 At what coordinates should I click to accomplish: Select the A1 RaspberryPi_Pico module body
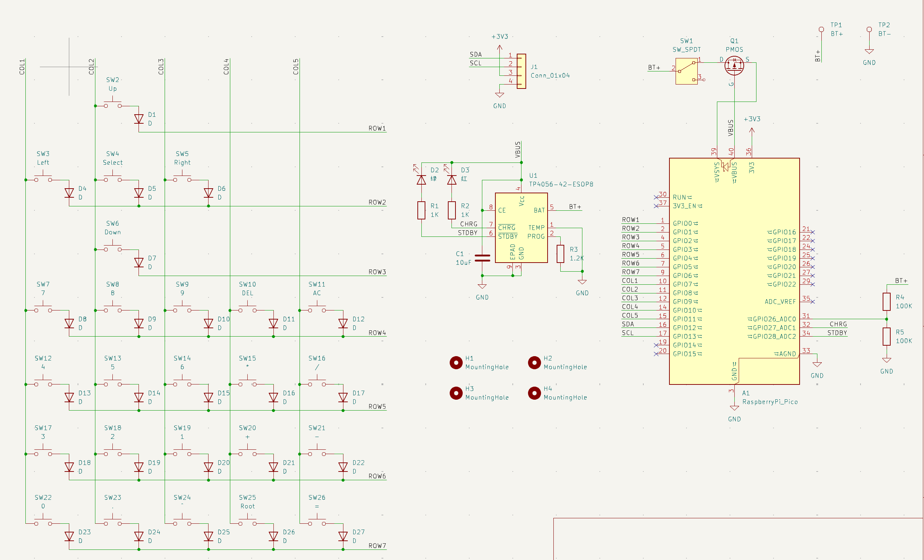734,271
